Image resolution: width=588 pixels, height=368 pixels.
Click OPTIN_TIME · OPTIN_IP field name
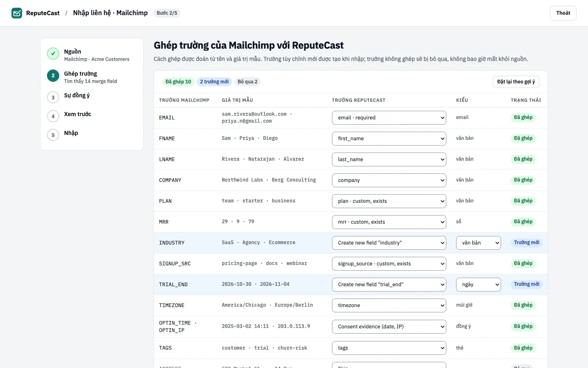tap(178, 327)
